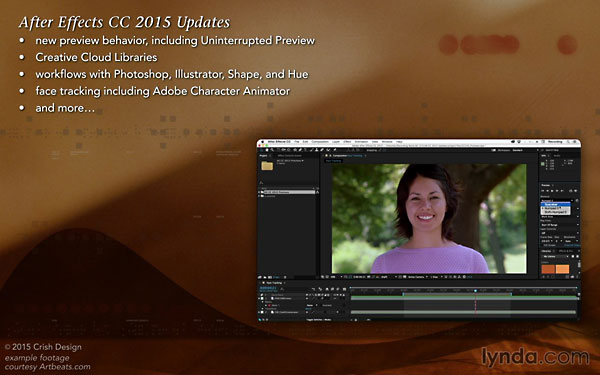600x375 pixels.
Task: Open the preview Range dropdown
Action: tap(559, 217)
